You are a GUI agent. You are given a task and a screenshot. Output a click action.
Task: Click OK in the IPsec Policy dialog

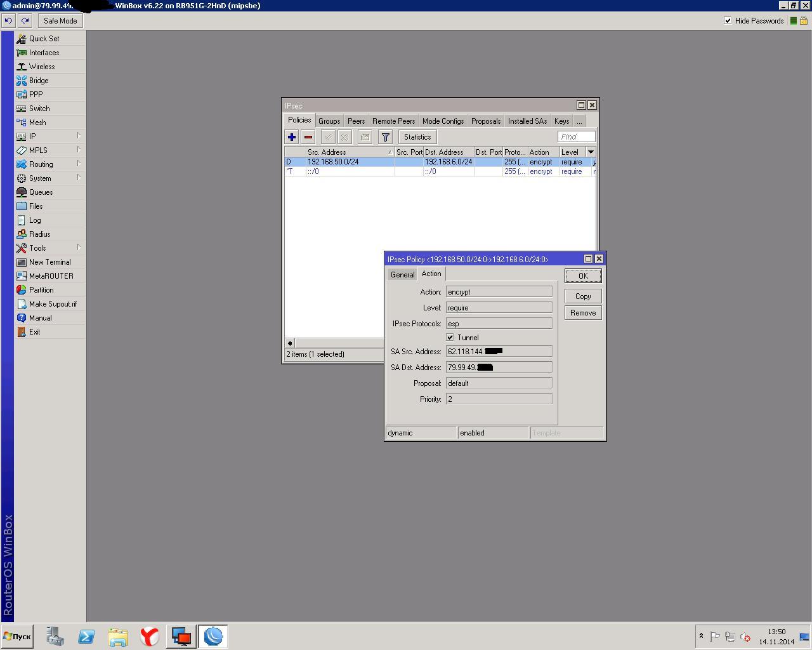[582, 276]
